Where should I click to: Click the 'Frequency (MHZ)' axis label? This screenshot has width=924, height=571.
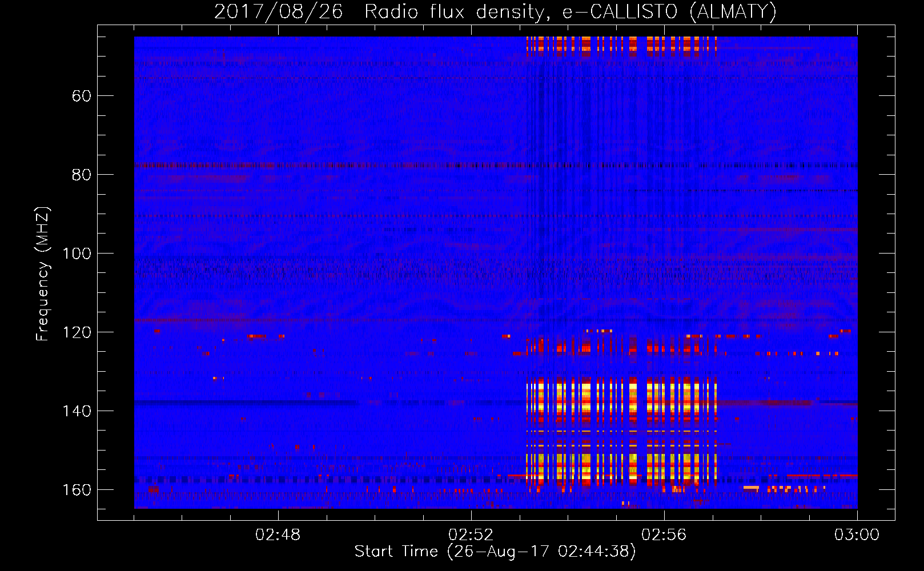43,274
